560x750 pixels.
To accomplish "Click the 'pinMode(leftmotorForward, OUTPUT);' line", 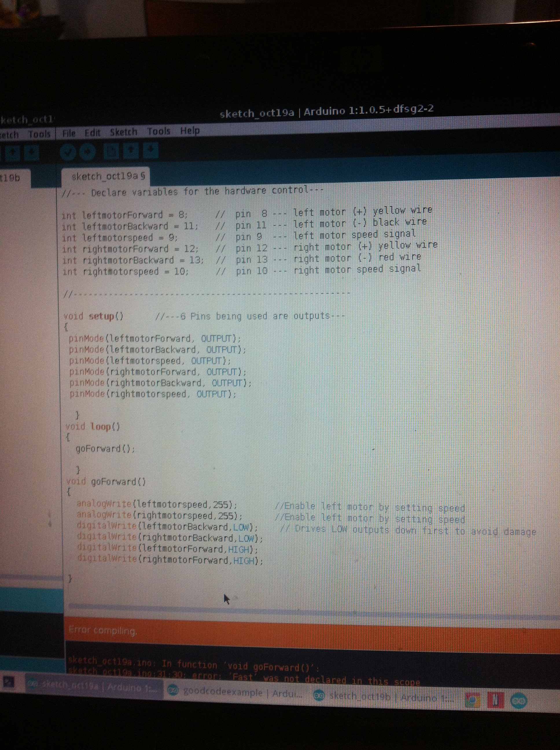I will (x=154, y=339).
